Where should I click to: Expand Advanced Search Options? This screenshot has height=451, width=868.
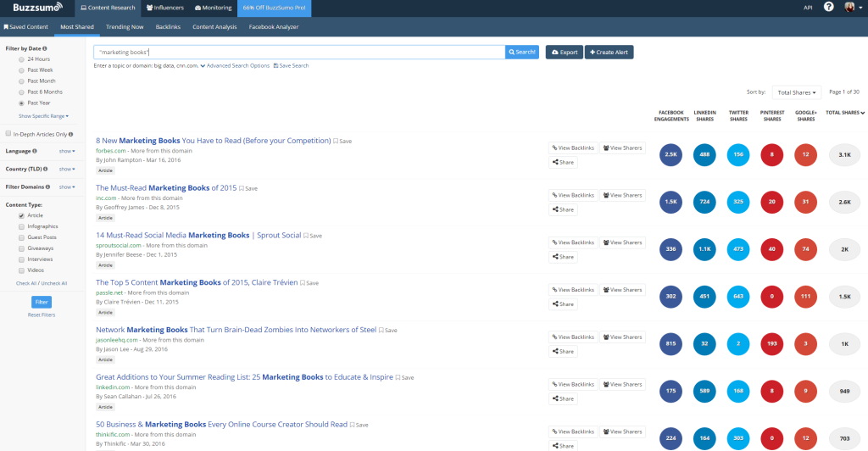(235, 65)
